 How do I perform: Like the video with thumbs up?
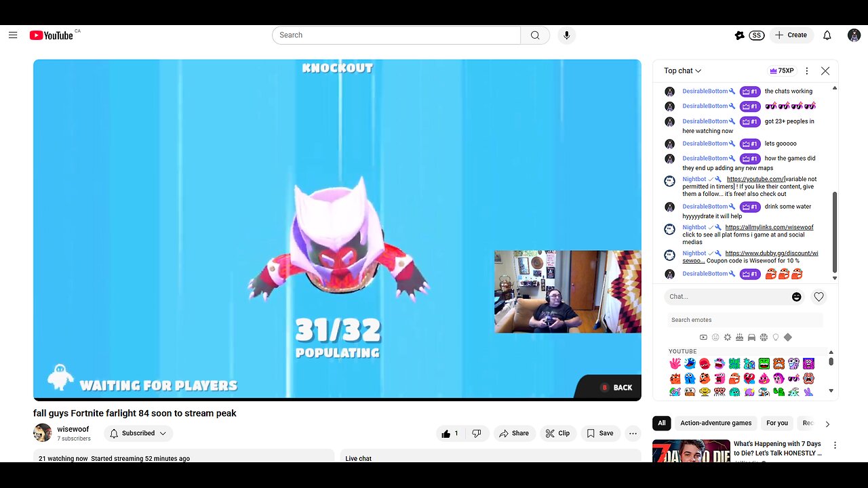tap(450, 433)
